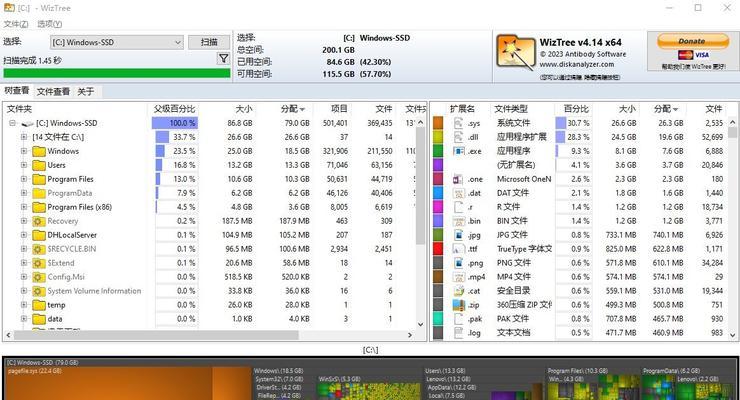Click the folder tree vertical scrollbar
The image size is (740, 400).
click(420, 186)
